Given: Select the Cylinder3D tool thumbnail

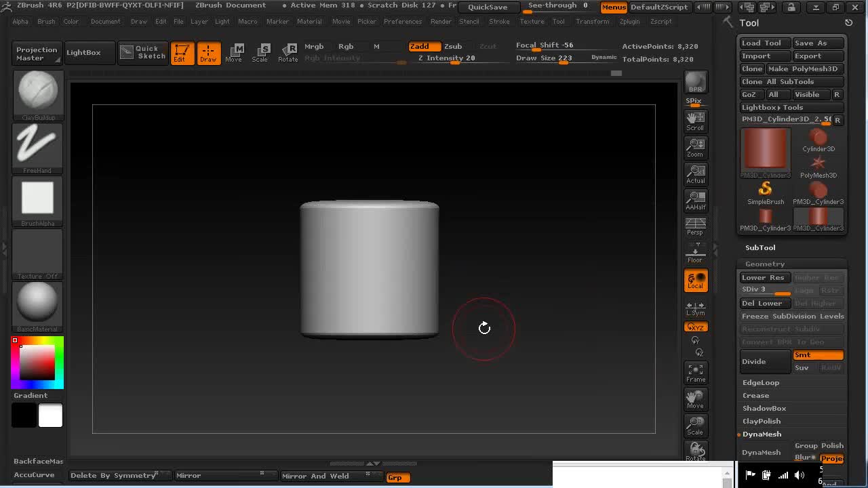Looking at the screenshot, I should (818, 140).
